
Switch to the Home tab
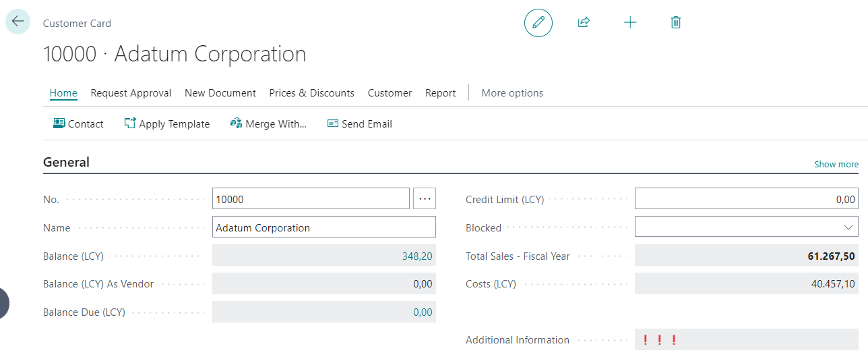click(x=63, y=93)
